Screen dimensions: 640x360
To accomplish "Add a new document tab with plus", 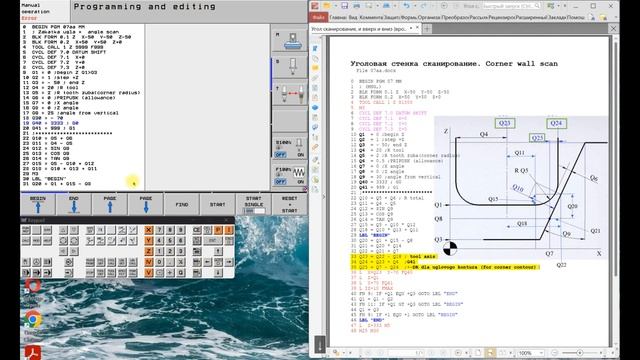I will point(427,29).
